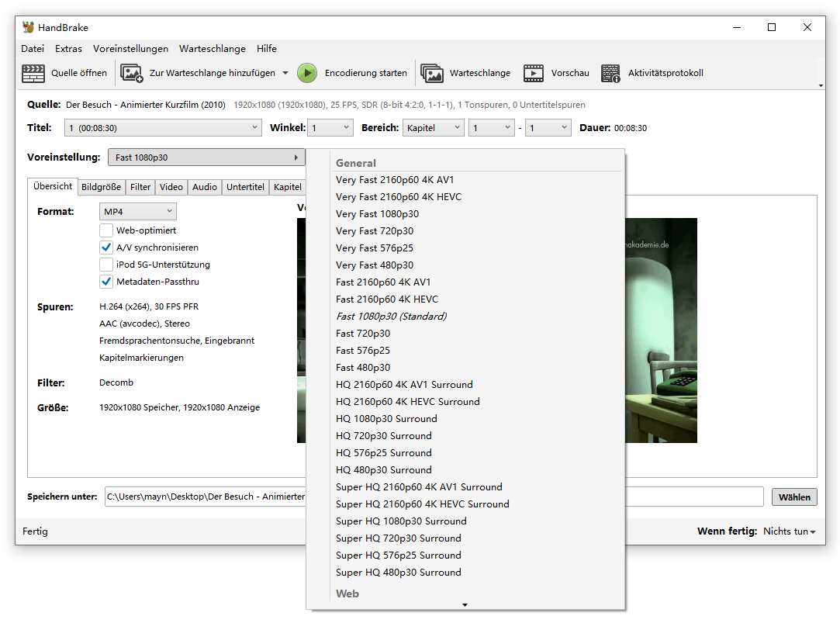The height and width of the screenshot is (623, 840).
Task: Select the HQ 1080p30 Surround preset
Action: click(386, 418)
